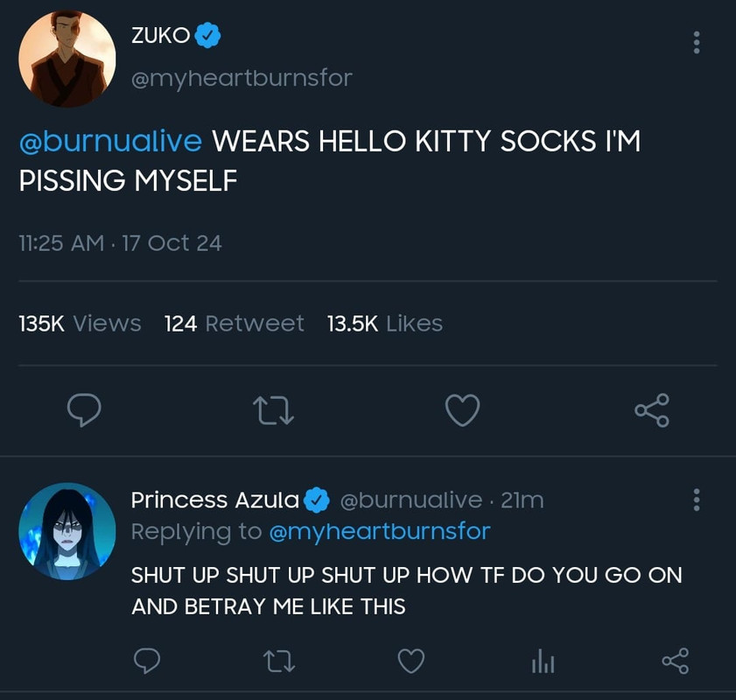
Task: Open ZUKO's profile picture
Action: pyautogui.click(x=67, y=58)
